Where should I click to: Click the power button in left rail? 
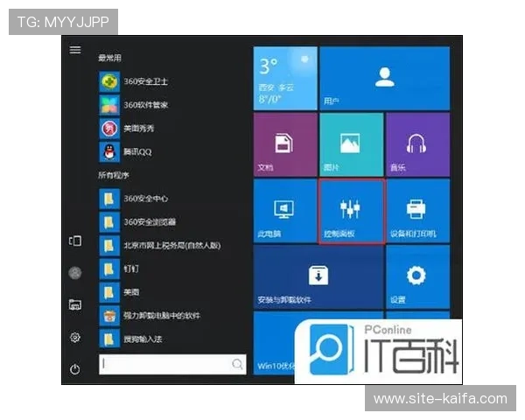pyautogui.click(x=75, y=369)
